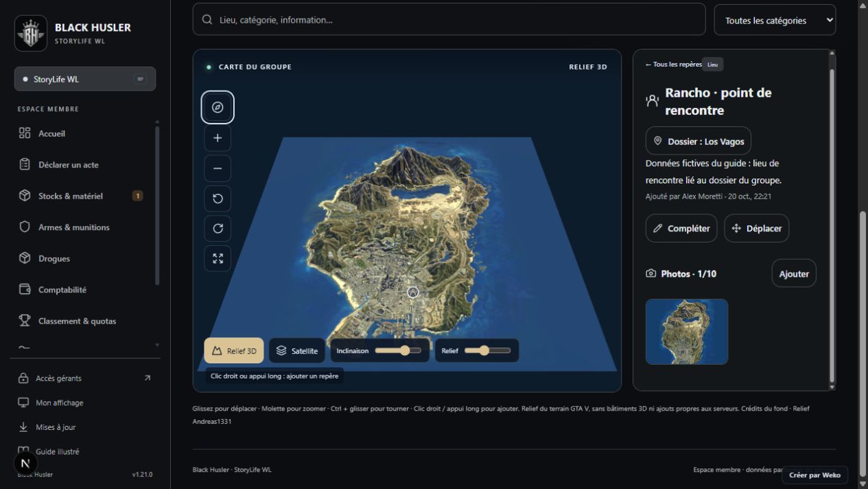Open Dossier : Los Vagos

[x=699, y=141]
